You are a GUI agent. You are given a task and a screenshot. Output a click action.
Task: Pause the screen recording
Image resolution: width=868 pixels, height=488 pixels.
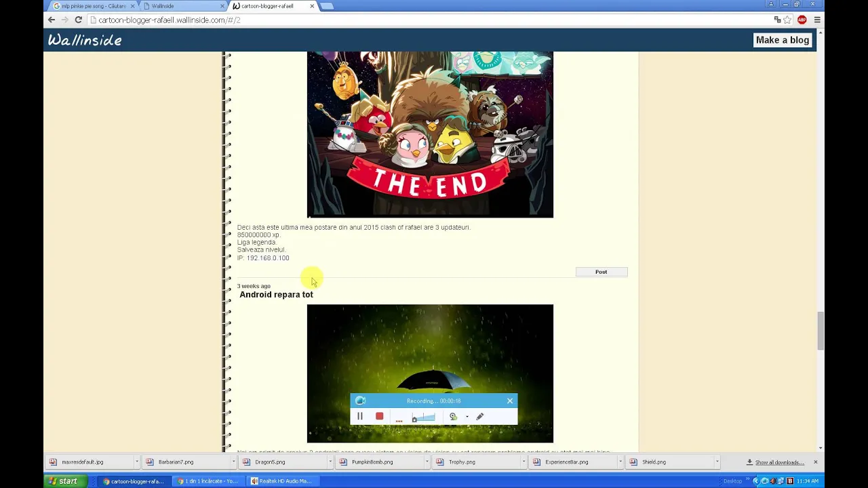[x=360, y=416]
